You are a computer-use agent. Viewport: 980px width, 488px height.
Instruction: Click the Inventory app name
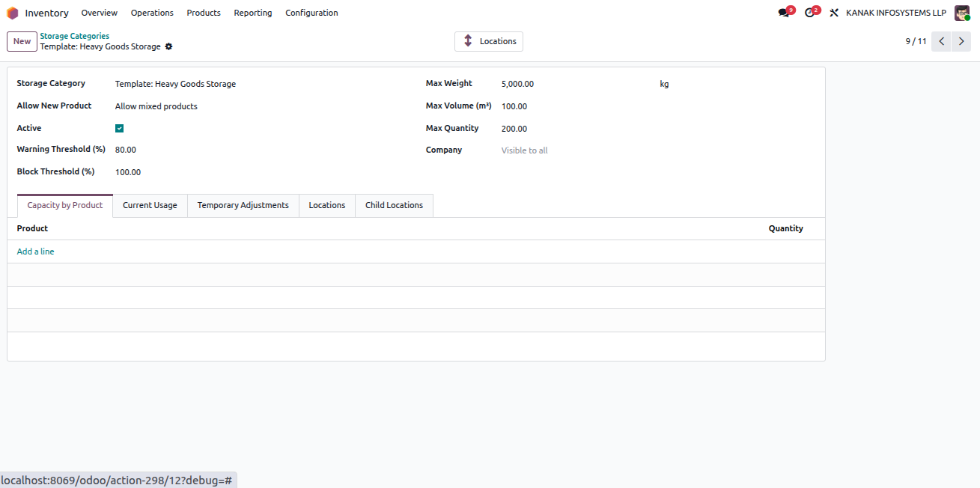point(46,13)
